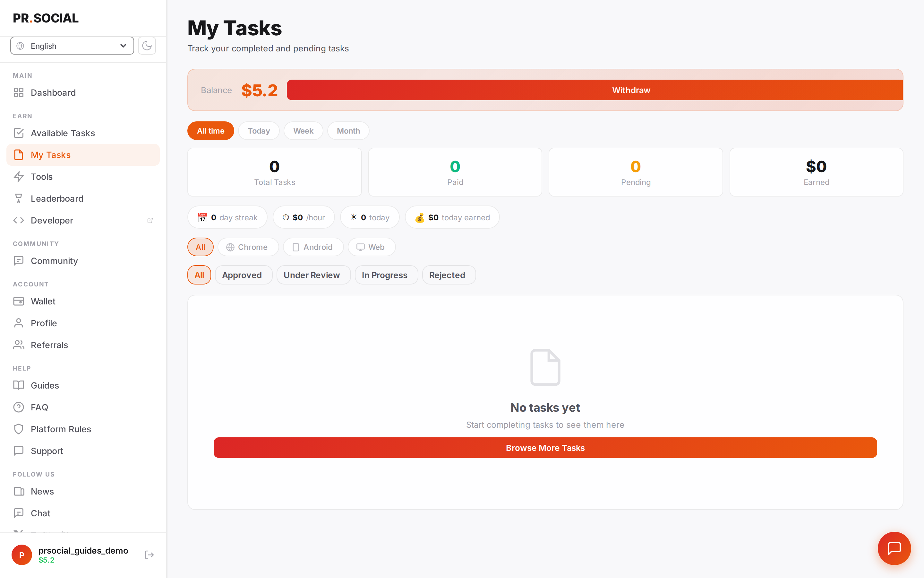The width and height of the screenshot is (924, 578).
Task: Click the Referrals people icon
Action: tap(18, 345)
